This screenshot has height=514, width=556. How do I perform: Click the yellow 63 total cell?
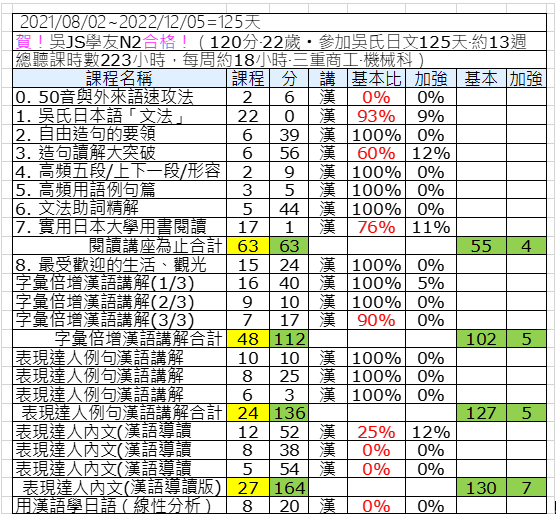[x=248, y=246]
